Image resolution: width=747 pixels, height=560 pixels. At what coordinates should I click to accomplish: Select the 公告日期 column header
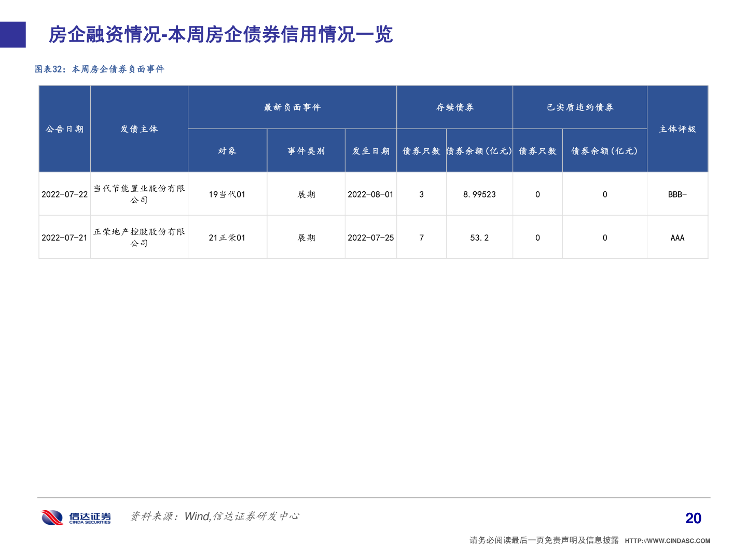(64, 129)
